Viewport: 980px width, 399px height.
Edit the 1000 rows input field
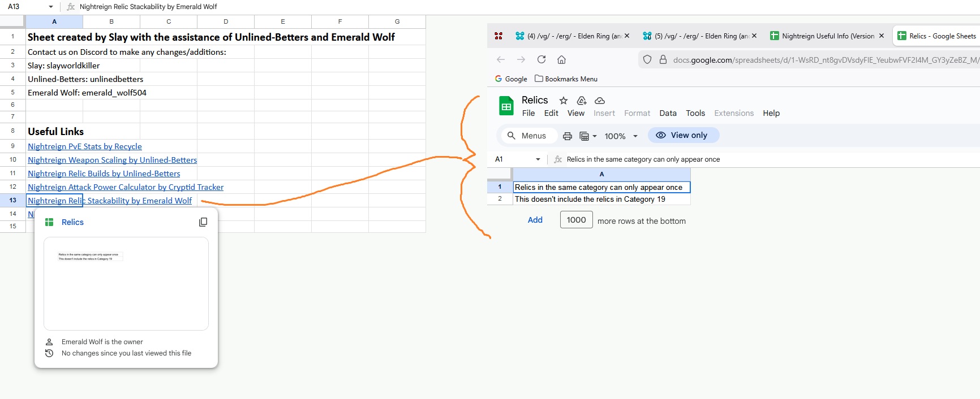pos(577,220)
